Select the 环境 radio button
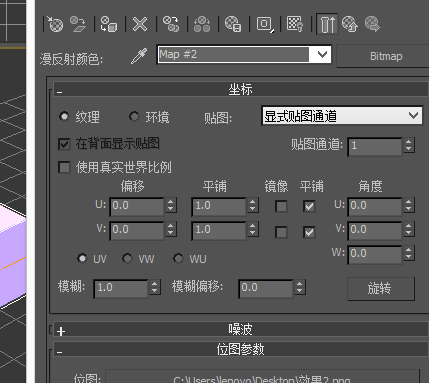429x383 pixels. click(x=134, y=116)
